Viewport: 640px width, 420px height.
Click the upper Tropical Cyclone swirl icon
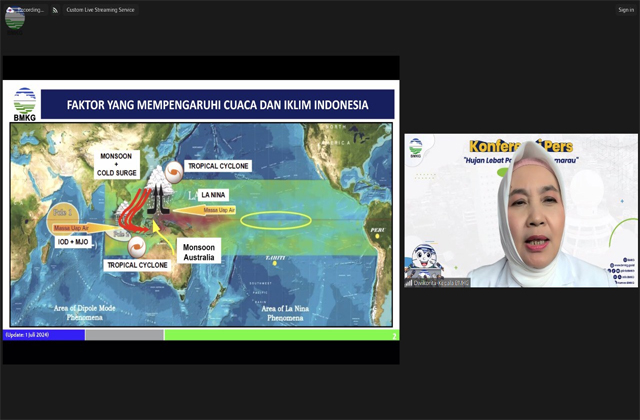point(171,172)
